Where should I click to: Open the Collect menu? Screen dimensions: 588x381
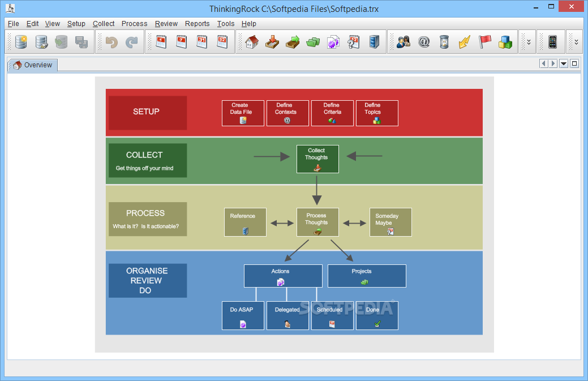tap(104, 24)
